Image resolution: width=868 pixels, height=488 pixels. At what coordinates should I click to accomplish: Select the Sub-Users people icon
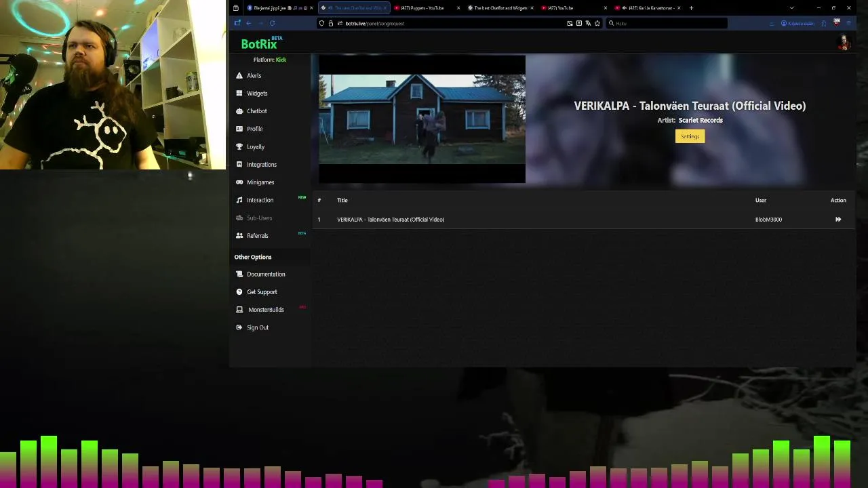[x=239, y=218]
